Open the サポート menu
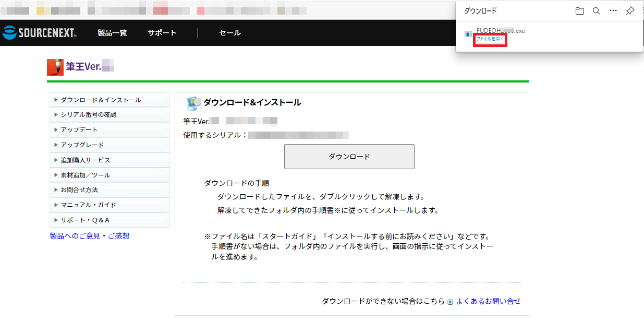644x320 pixels. coord(162,33)
